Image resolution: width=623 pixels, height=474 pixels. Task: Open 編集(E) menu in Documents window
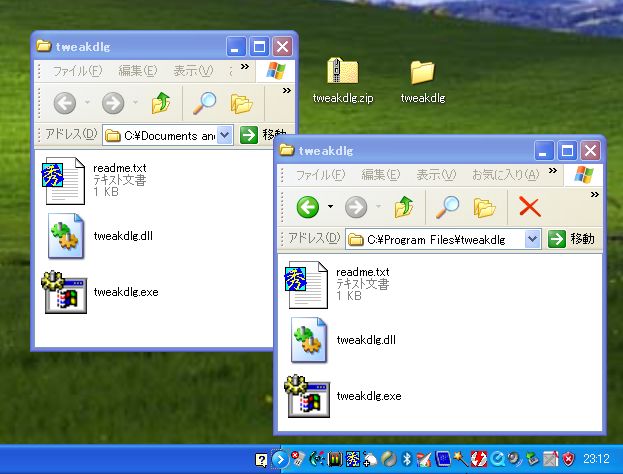pyautogui.click(x=137, y=71)
